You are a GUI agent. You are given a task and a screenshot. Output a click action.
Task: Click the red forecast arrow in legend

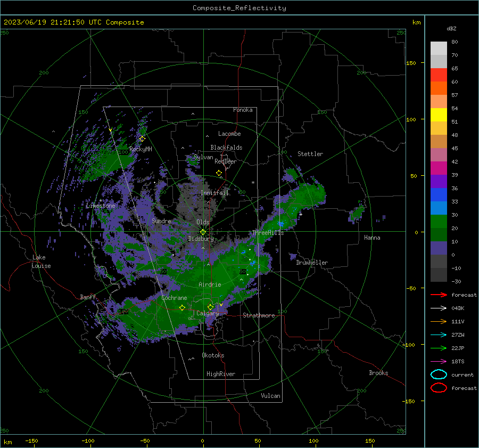(x=439, y=295)
